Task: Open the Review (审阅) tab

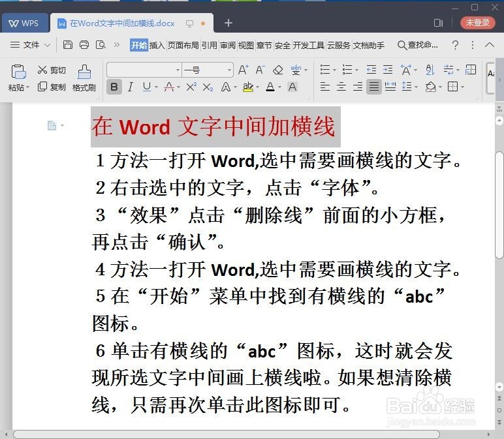Action: tap(228, 45)
